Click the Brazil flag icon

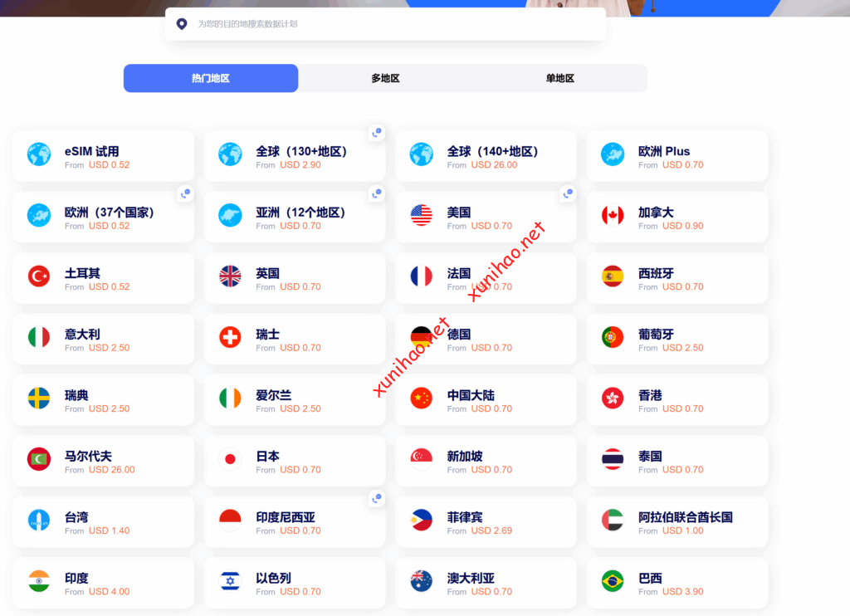coord(613,581)
